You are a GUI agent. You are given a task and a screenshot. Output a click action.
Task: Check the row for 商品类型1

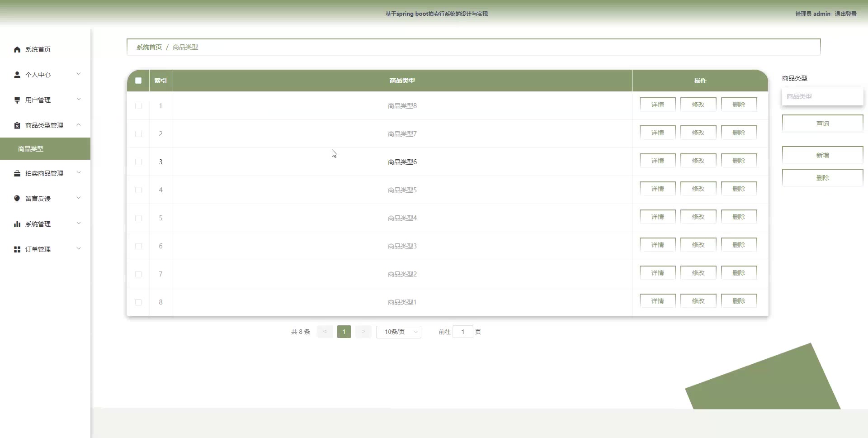click(138, 302)
